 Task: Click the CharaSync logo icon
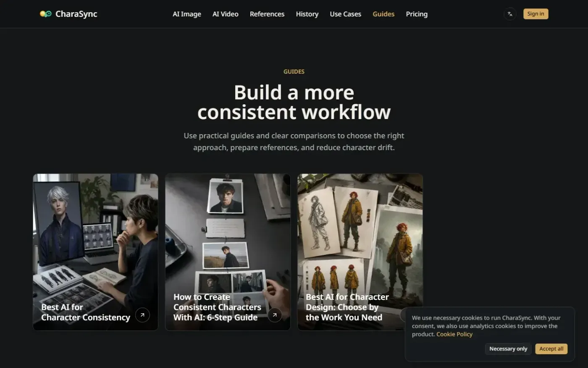pyautogui.click(x=45, y=14)
